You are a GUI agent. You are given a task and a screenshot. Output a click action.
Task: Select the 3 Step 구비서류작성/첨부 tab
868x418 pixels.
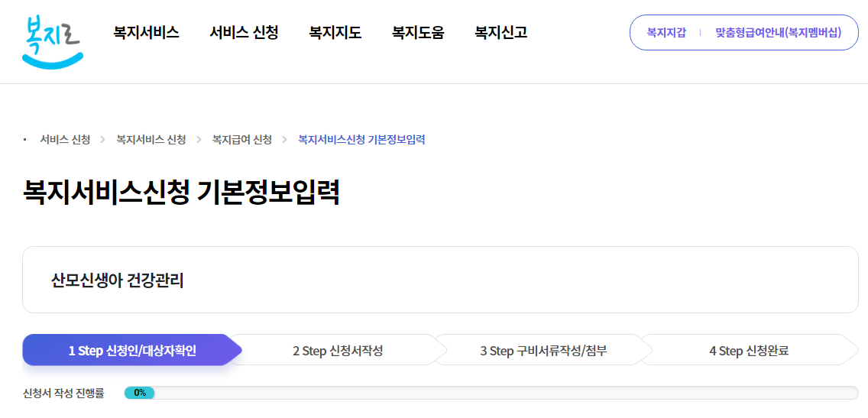tap(543, 351)
